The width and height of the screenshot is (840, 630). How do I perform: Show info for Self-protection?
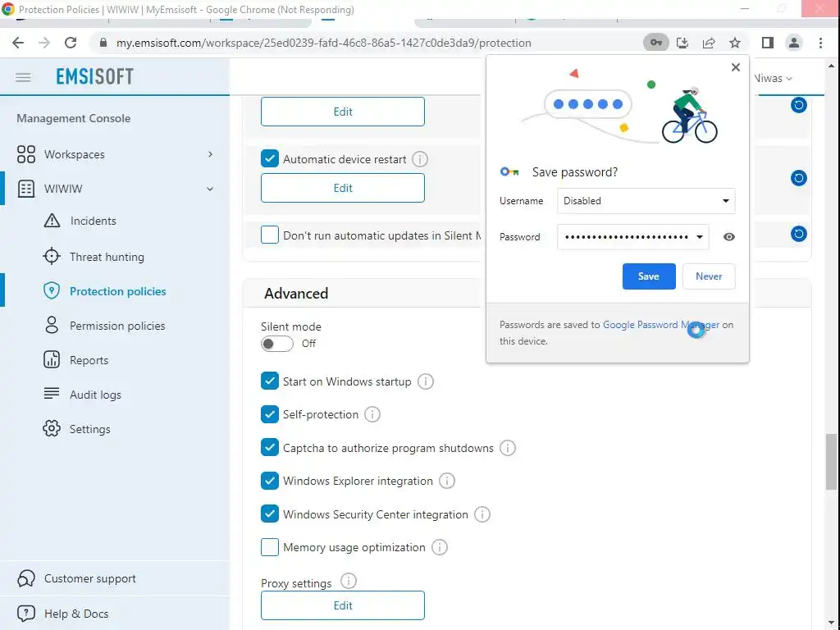(372, 414)
